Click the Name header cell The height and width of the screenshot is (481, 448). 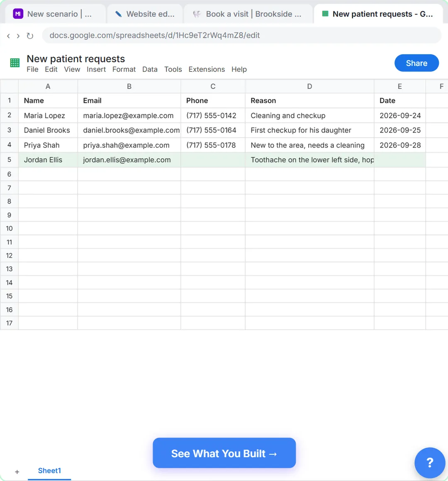coord(48,101)
